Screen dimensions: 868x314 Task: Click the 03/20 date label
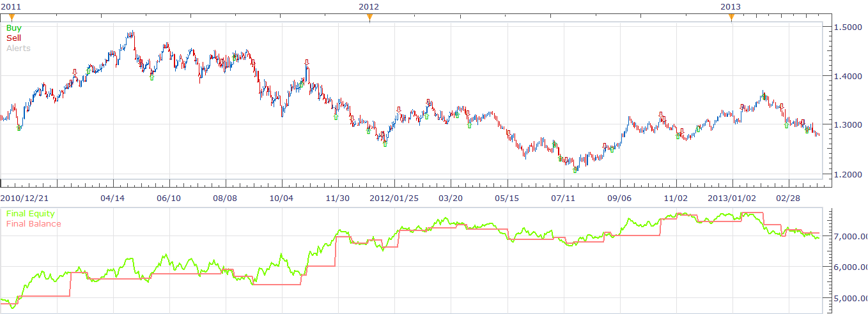(x=451, y=198)
